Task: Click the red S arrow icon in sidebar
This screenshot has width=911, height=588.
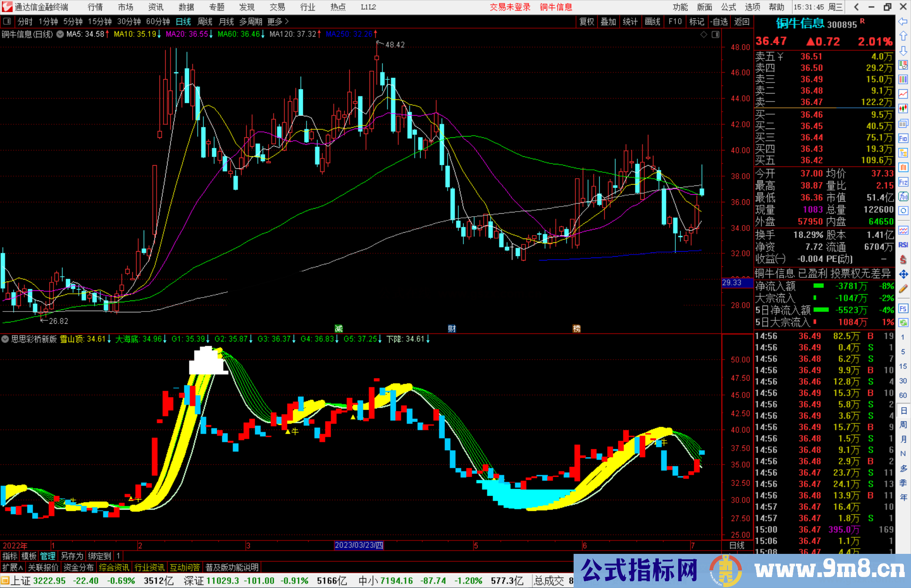Action: click(x=903, y=260)
